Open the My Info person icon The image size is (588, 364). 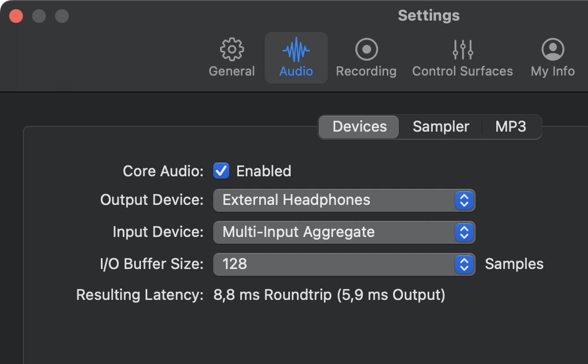pos(552,50)
